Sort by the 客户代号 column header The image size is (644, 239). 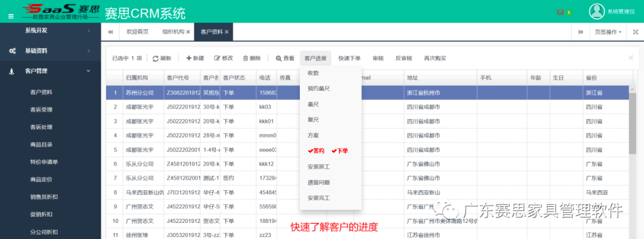click(182, 77)
